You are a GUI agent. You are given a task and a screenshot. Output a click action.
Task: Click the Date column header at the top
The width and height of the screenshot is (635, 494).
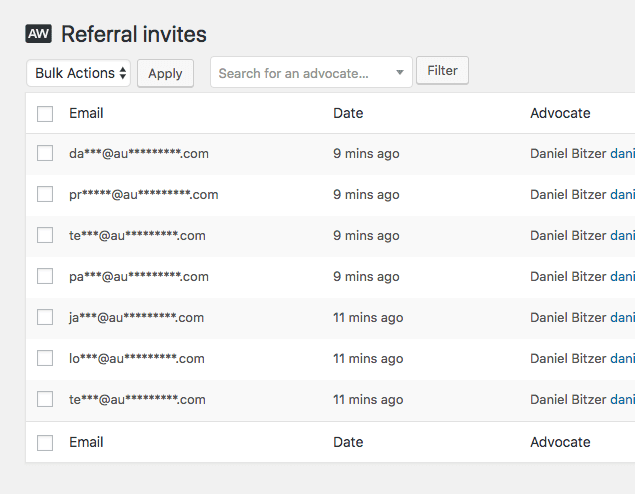click(348, 113)
